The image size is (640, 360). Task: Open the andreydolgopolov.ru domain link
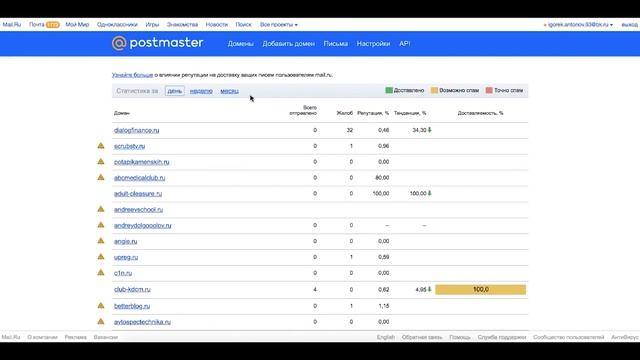pyautogui.click(x=143, y=226)
